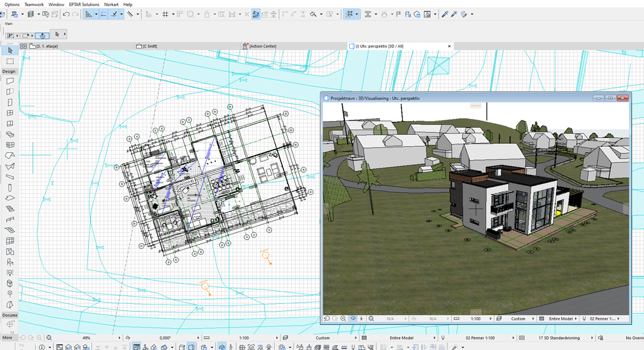Screen dimensions: 644x350
Task: Select the Wall tool in Design toolbox
Action: pyautogui.click(x=10, y=81)
